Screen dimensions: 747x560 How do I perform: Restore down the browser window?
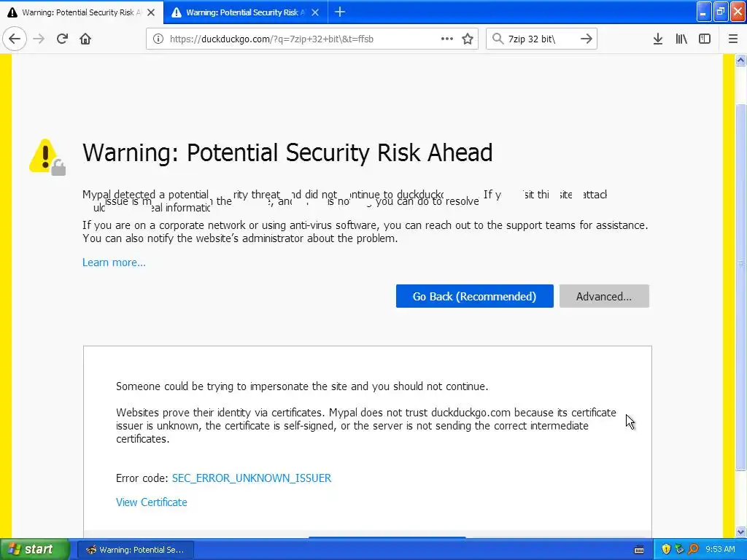point(721,12)
